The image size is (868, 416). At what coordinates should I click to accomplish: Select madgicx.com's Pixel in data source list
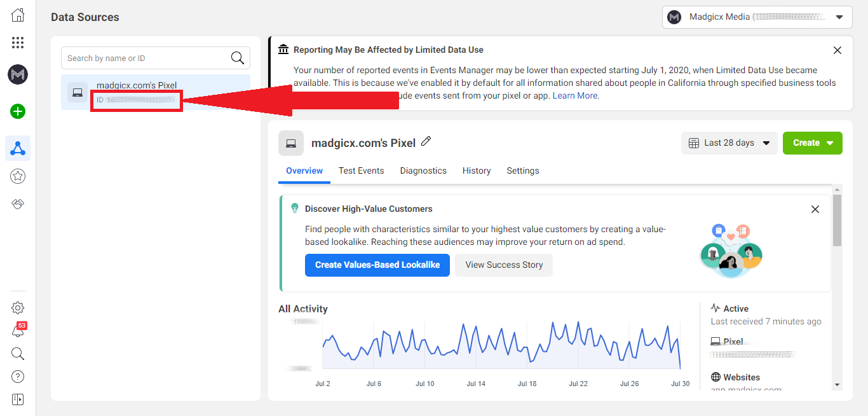point(156,92)
